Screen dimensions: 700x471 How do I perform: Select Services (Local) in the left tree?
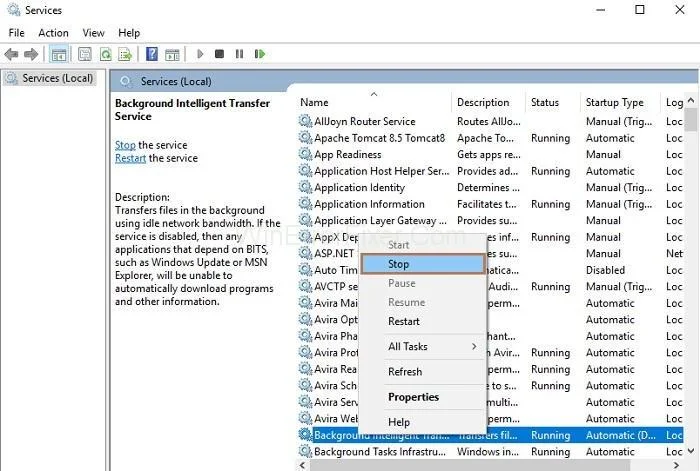pos(57,78)
